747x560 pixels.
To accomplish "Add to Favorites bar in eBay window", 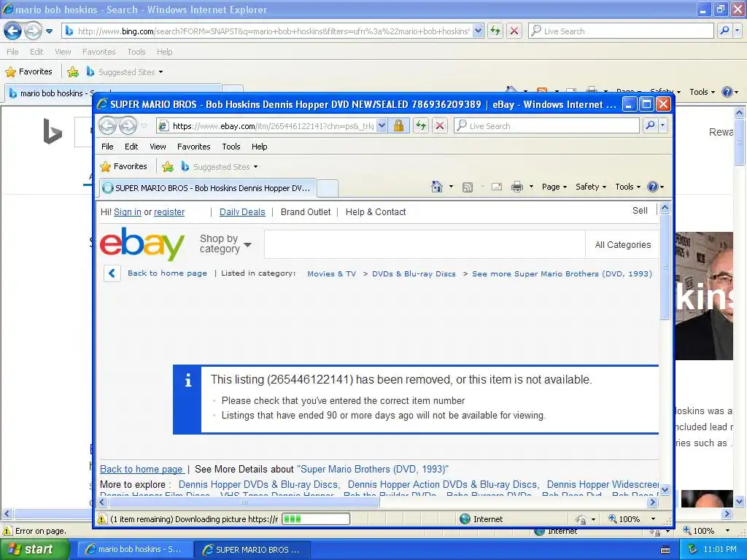I will tap(168, 167).
